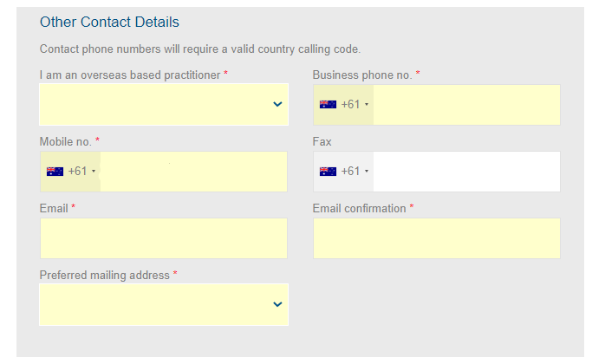Click the +61 code in Business phone field
Viewport: 592px width, 364px height.
coord(350,104)
